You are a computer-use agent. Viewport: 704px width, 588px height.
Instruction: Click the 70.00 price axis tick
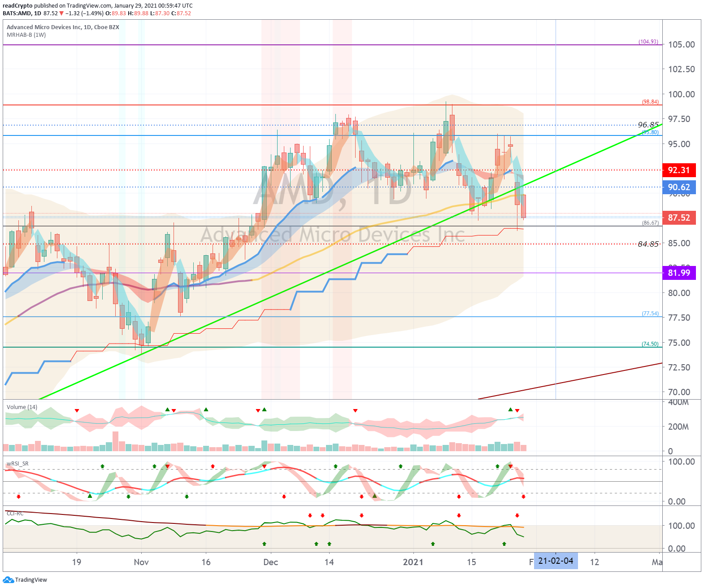coord(679,392)
